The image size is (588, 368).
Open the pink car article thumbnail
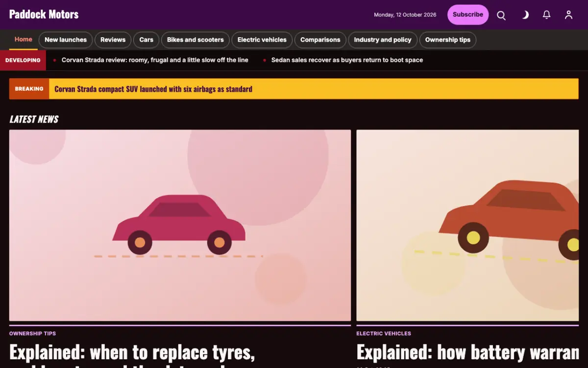tap(180, 225)
